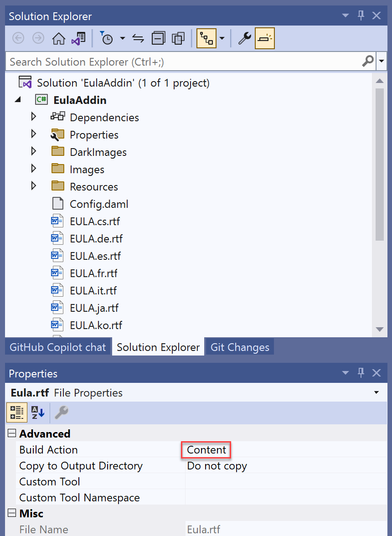Viewport: 392px width, 536px height.
Task: Sync with Active Document arrows icon
Action: pos(138,39)
